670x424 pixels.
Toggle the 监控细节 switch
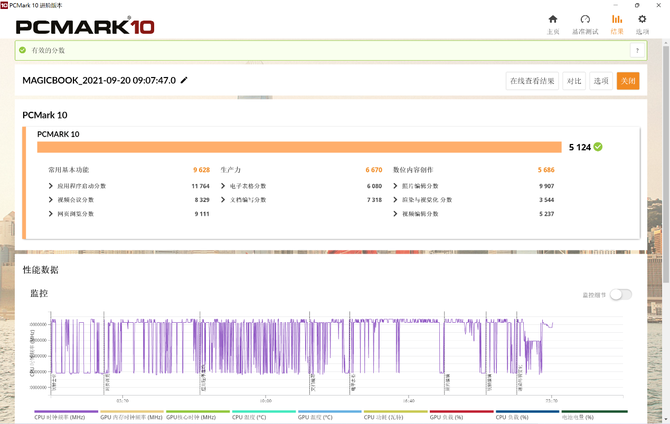(621, 294)
